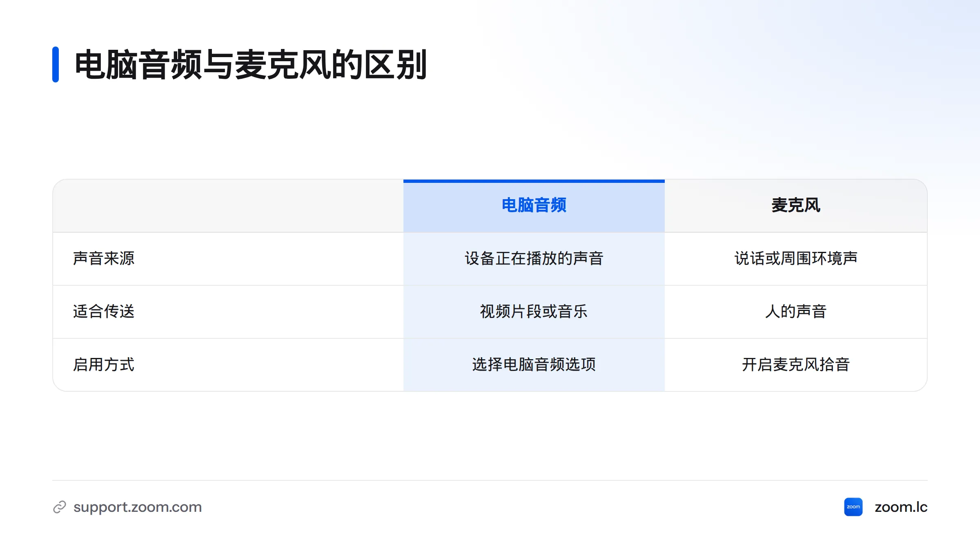This screenshot has height=551, width=980.
Task: Click the 声音来源 row label
Action: [104, 258]
